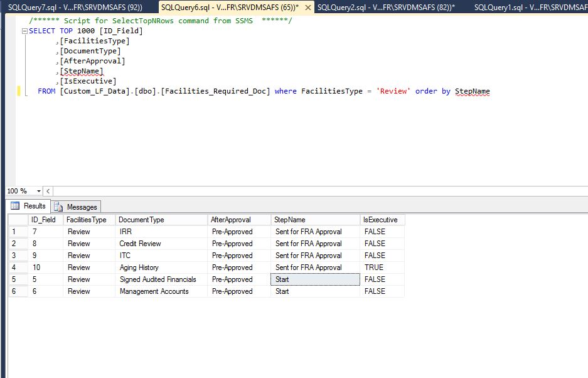The image size is (588, 378).
Task: Click the Messages tab document icon
Action: (59, 207)
